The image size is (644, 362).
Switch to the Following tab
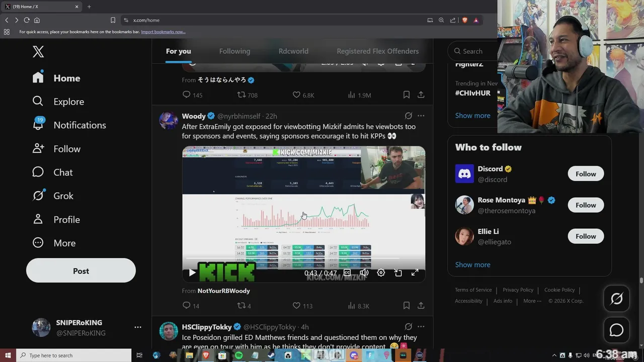(x=234, y=51)
